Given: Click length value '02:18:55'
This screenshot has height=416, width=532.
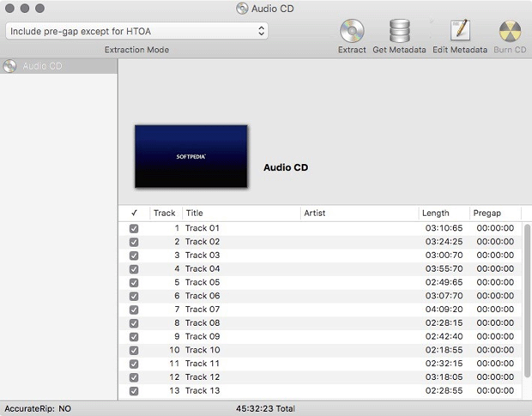Looking at the screenshot, I should point(444,350).
